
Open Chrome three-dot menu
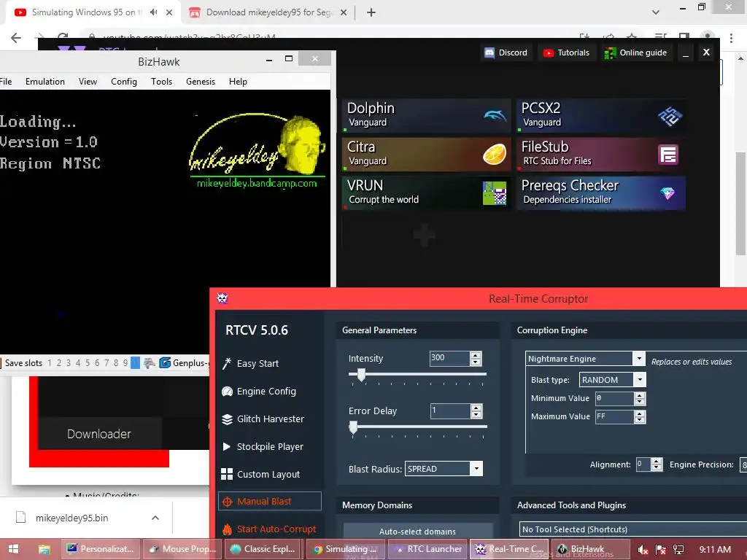731,38
